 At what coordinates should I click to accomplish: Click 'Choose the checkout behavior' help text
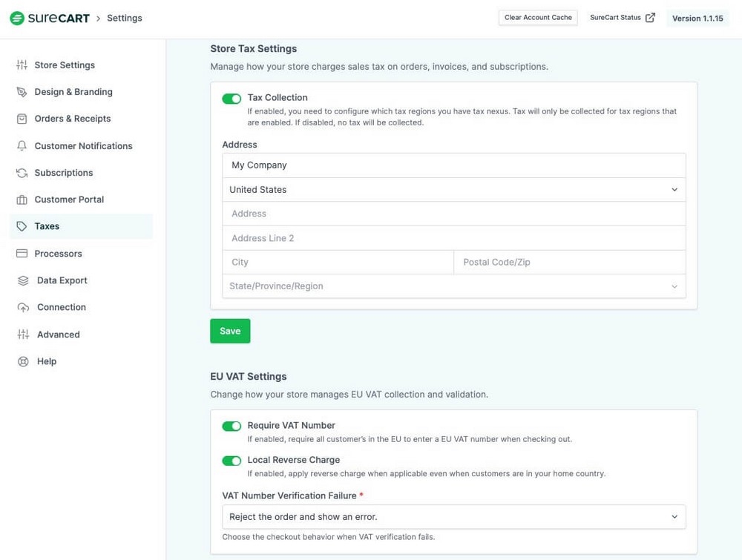tap(329, 537)
